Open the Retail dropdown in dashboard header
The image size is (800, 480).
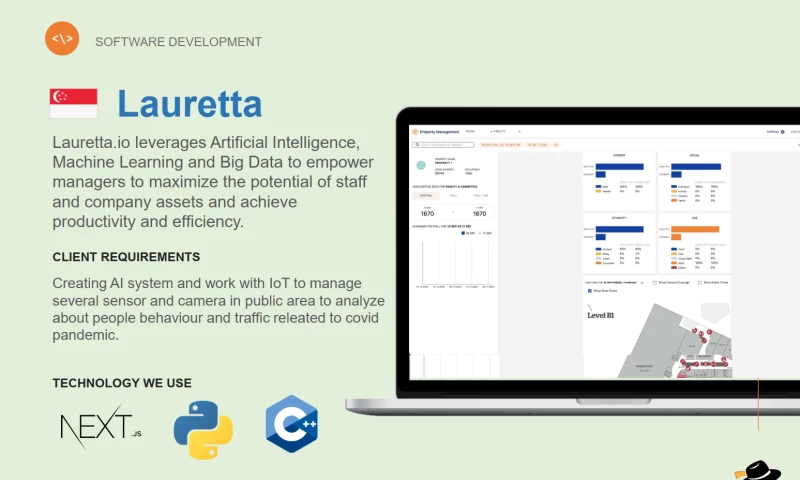click(471, 132)
